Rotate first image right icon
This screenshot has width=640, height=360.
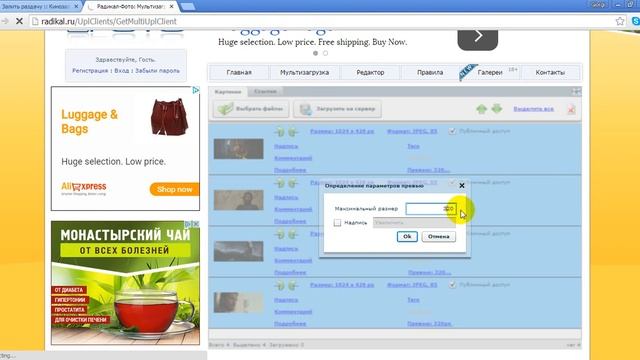coord(293,132)
